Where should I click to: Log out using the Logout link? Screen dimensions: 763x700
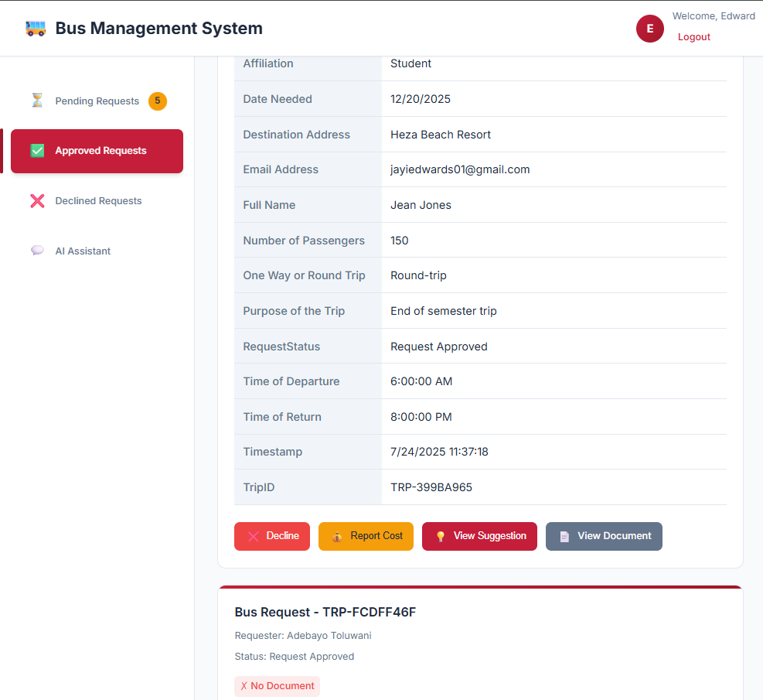693,37
